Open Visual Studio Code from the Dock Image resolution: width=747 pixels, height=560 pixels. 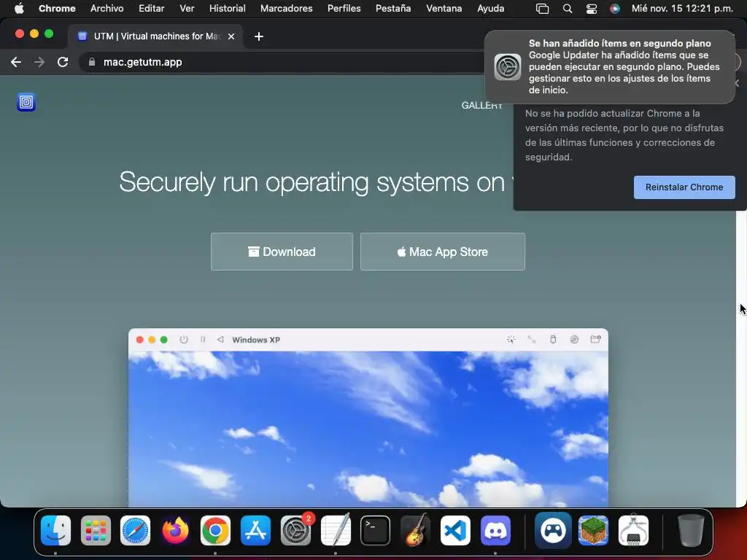click(455, 530)
